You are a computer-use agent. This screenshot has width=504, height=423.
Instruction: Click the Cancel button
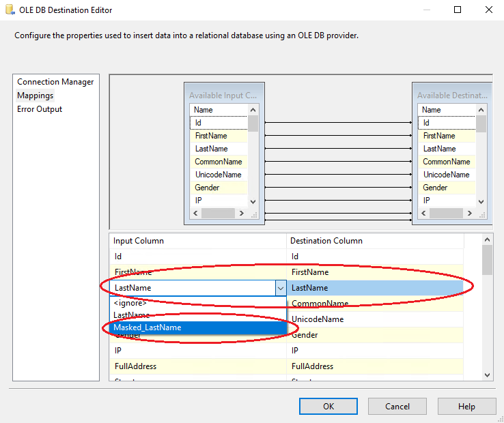[x=397, y=406]
